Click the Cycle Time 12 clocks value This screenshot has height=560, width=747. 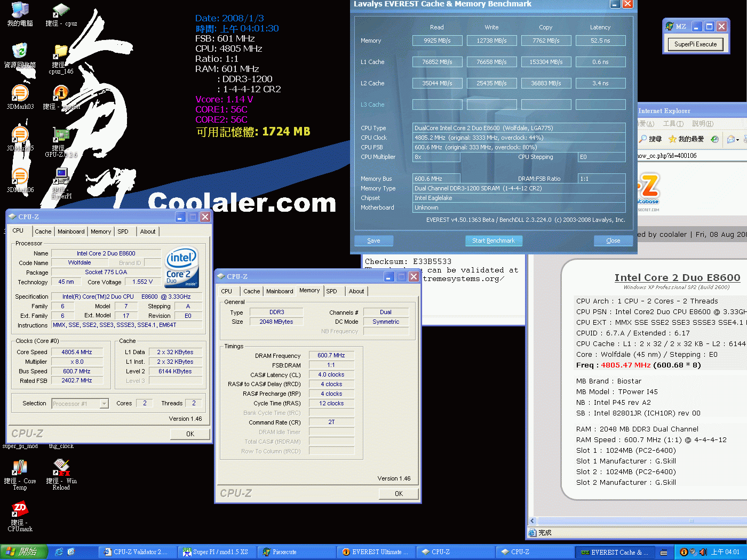(331, 403)
